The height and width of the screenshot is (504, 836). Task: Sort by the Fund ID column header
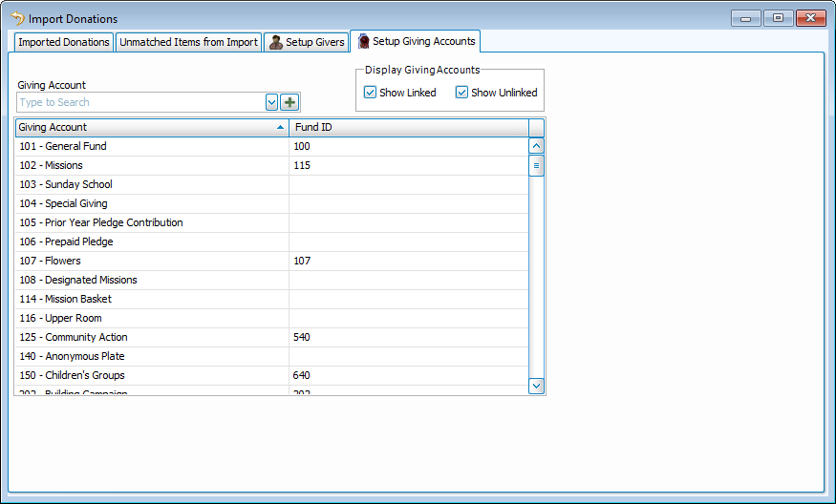(x=409, y=127)
